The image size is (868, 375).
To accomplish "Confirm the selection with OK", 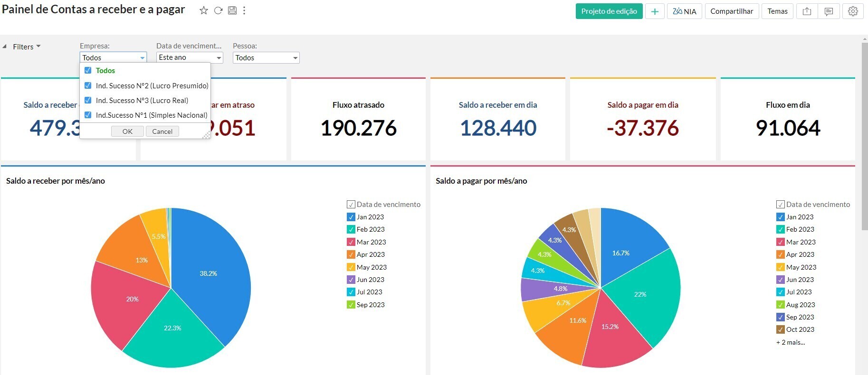I will point(127,131).
